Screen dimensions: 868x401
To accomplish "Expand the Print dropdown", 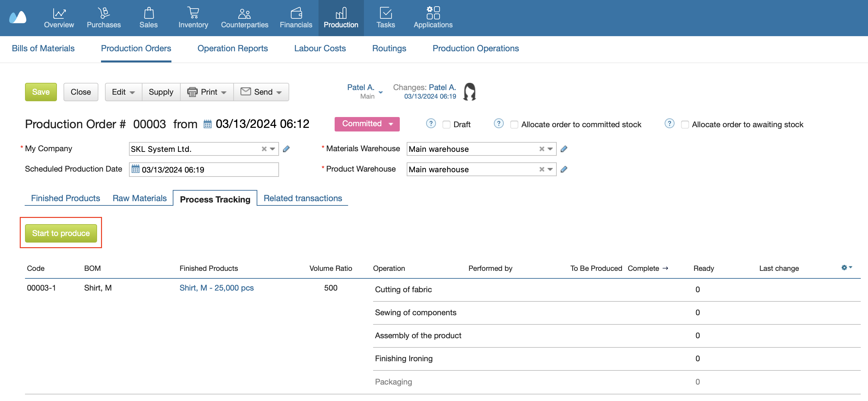I will (x=207, y=92).
